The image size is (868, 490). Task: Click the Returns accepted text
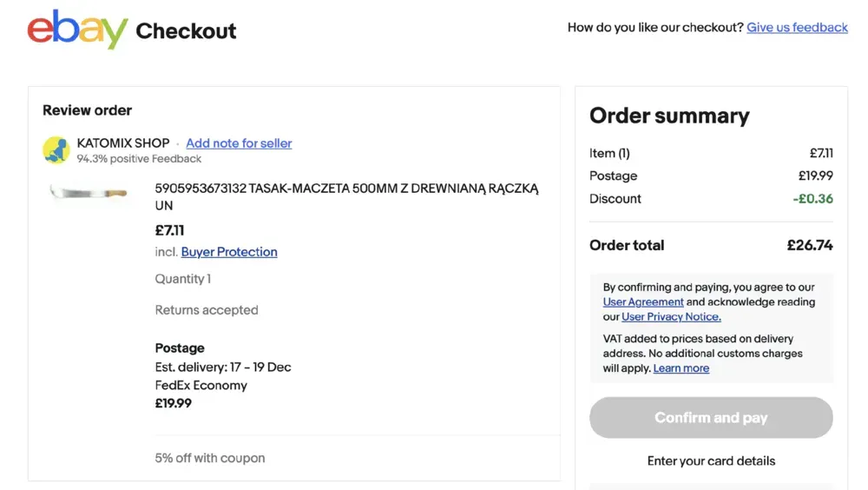[x=207, y=310]
